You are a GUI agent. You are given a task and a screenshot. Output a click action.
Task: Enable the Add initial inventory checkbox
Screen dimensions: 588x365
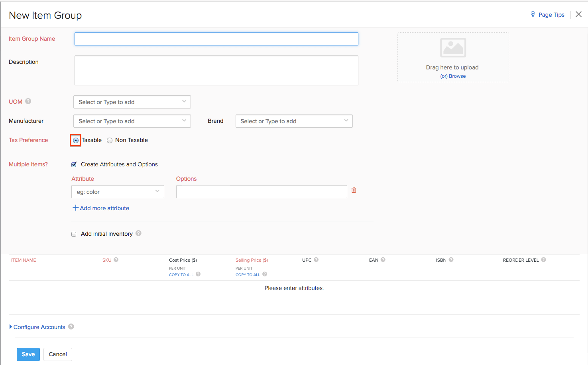tap(74, 234)
